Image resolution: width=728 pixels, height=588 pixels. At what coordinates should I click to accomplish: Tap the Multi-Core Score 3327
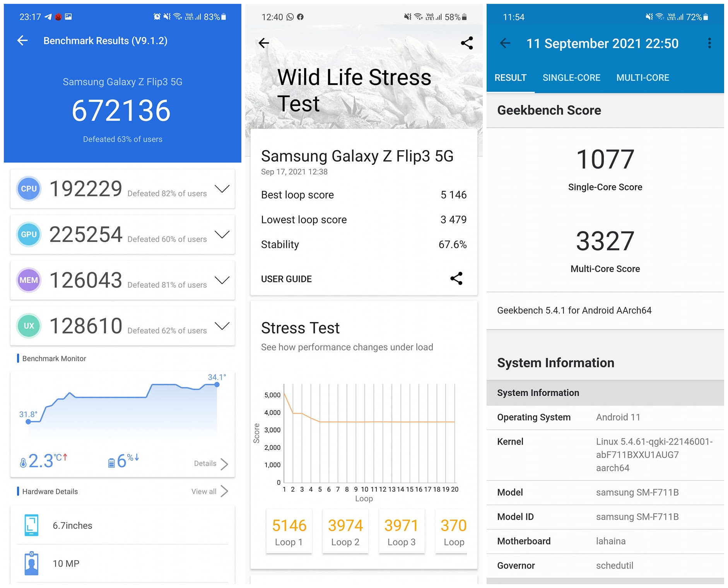pos(605,241)
